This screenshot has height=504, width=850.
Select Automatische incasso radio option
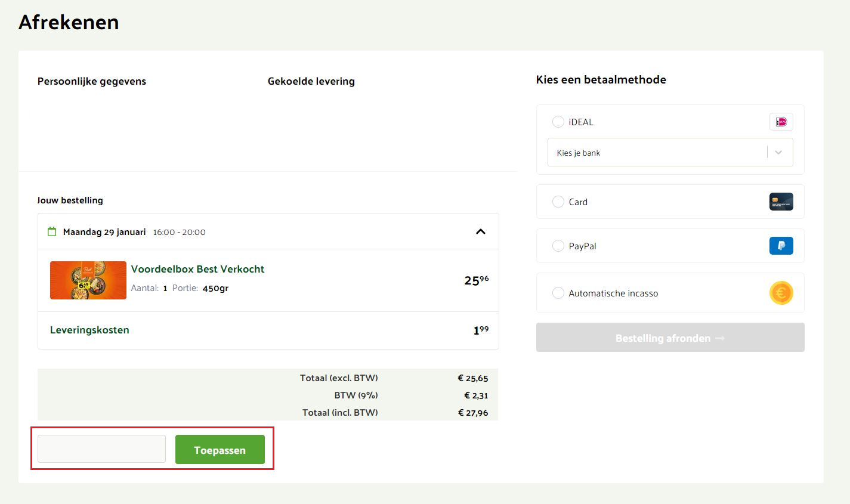point(558,293)
